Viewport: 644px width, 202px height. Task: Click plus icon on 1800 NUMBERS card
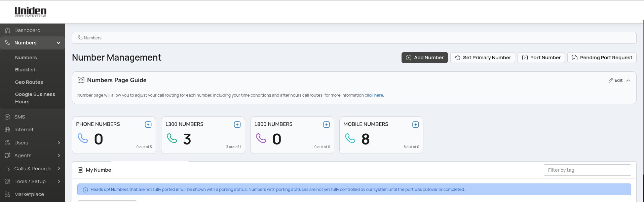(326, 125)
